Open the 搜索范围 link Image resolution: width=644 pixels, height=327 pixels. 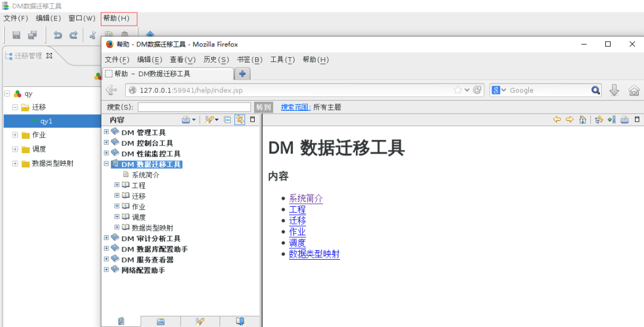tap(296, 107)
